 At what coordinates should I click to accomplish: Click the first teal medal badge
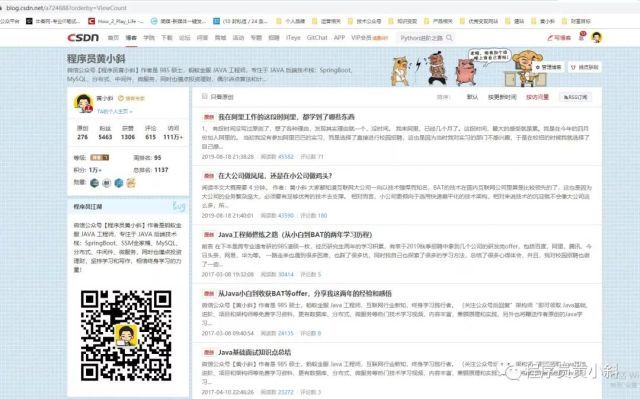pos(94,183)
